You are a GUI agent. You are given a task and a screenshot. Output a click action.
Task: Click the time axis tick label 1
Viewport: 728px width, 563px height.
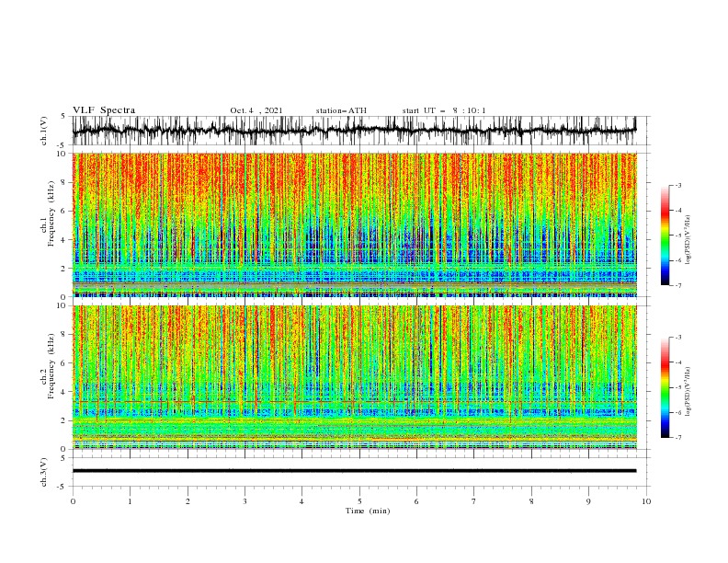130,501
